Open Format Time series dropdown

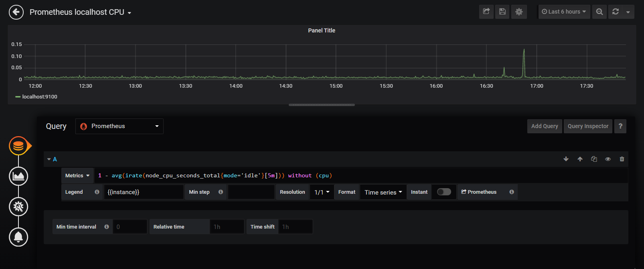coord(383,192)
